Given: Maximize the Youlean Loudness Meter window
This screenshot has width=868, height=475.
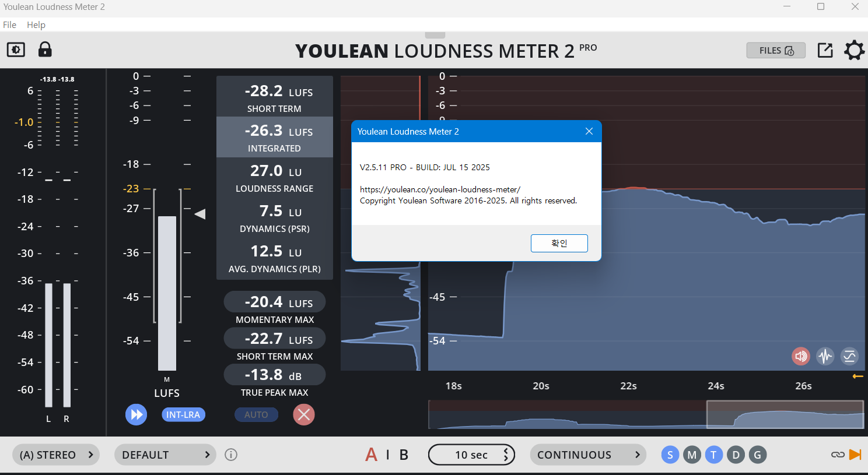Looking at the screenshot, I should pyautogui.click(x=821, y=7).
